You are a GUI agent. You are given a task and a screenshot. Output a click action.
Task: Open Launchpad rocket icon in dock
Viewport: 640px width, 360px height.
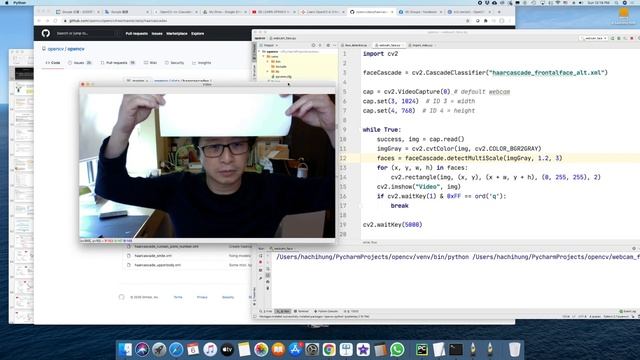(x=159, y=349)
